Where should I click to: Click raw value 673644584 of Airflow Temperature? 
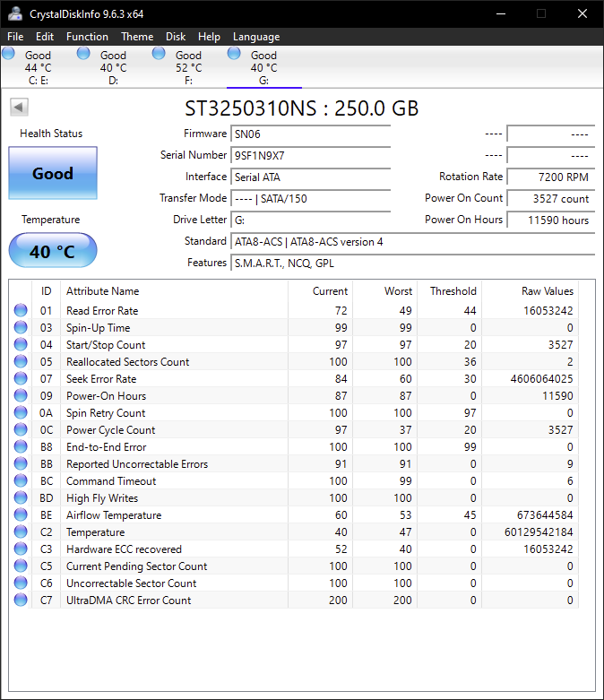545,515
